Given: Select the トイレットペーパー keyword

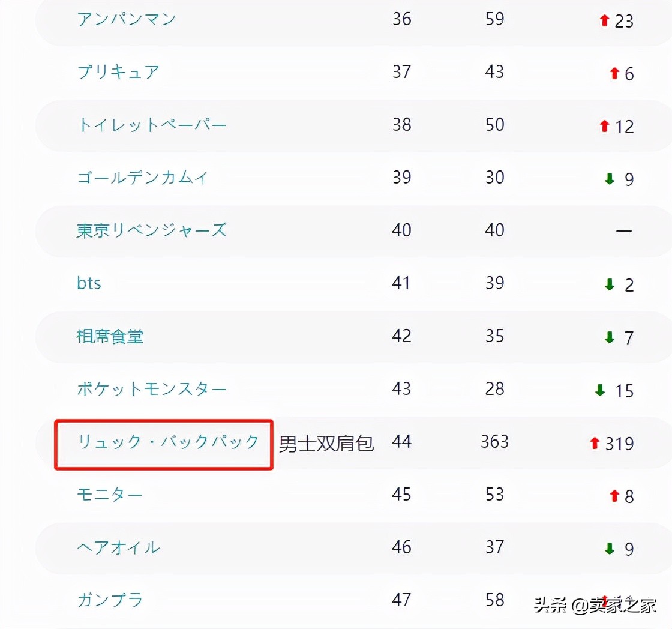Looking at the screenshot, I should click(152, 125).
